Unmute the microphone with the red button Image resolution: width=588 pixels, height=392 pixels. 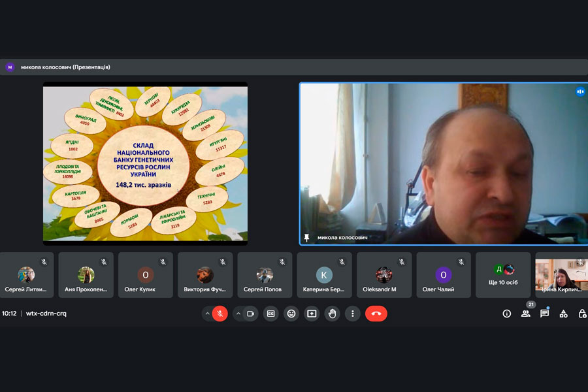pos(220,314)
